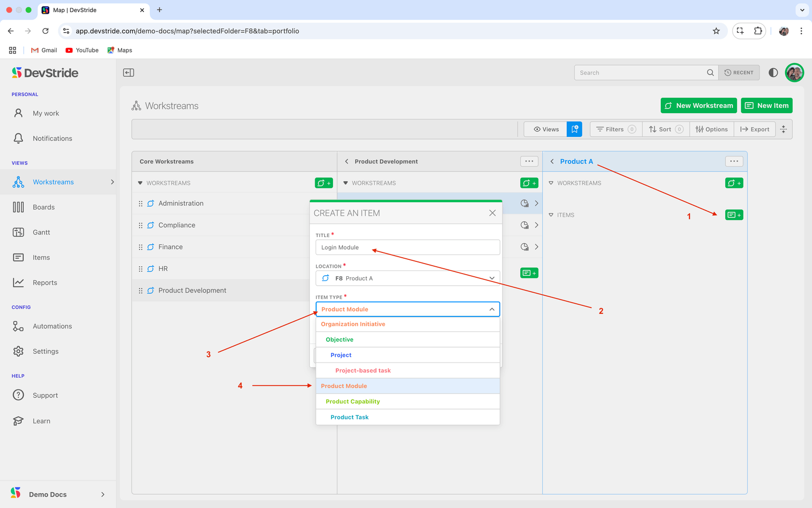The height and width of the screenshot is (508, 812).
Task: Open the Automations sidebar icon
Action: [19, 326]
